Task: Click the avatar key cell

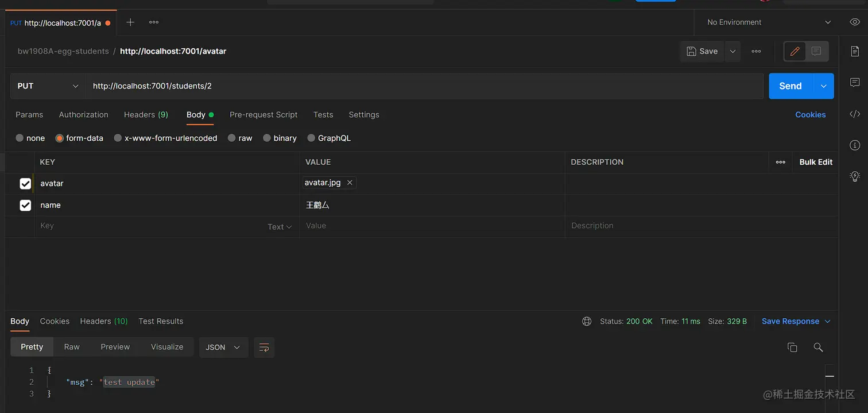Action: tap(167, 184)
